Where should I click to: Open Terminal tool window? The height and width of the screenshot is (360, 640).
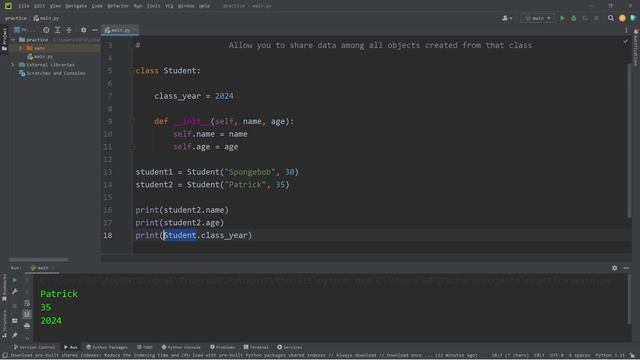coord(256,347)
